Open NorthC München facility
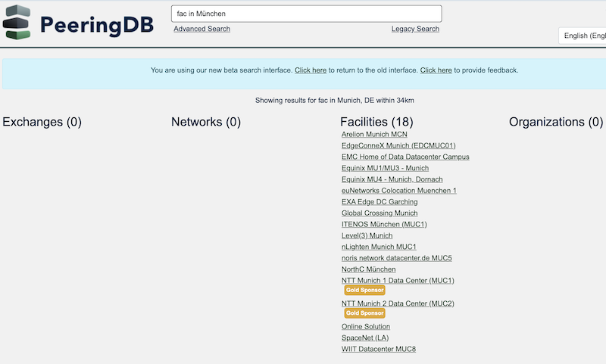This screenshot has width=606, height=364. [x=368, y=269]
